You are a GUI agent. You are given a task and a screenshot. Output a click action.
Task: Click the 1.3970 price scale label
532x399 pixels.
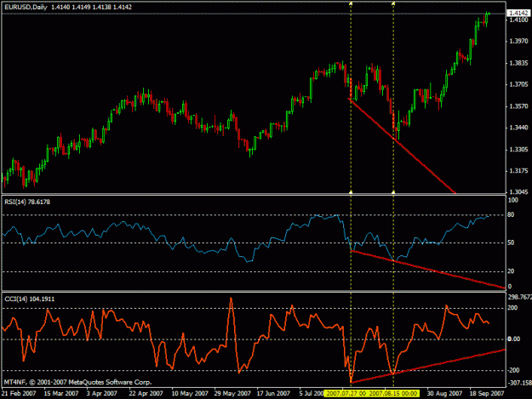518,42
